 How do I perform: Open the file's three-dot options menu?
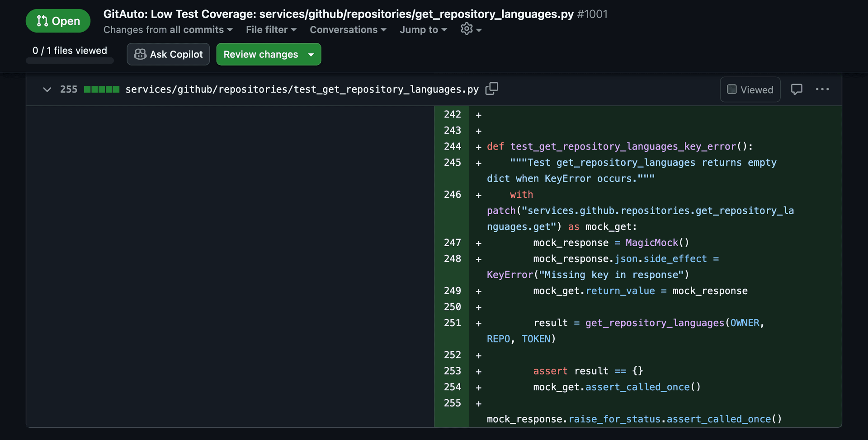[822, 89]
